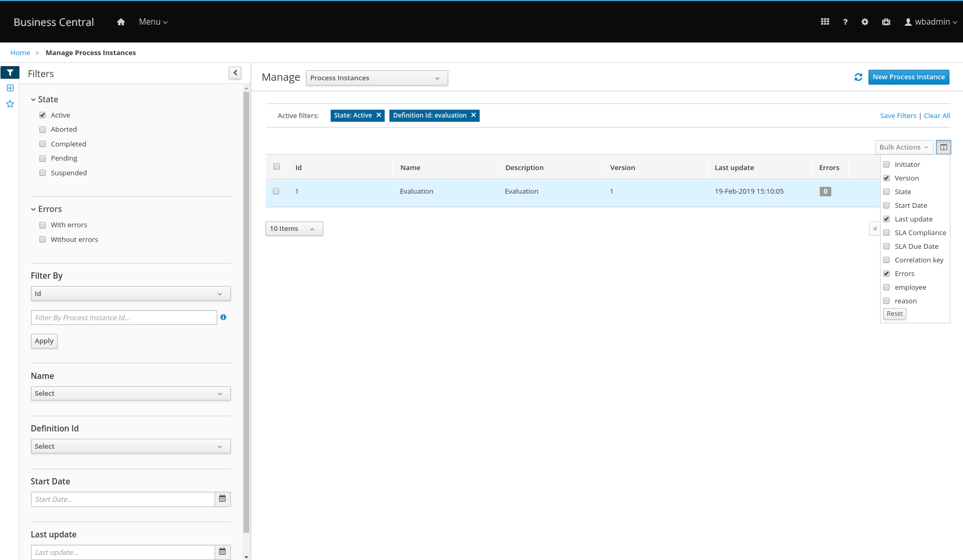Toggle the column picker icon

tap(943, 147)
